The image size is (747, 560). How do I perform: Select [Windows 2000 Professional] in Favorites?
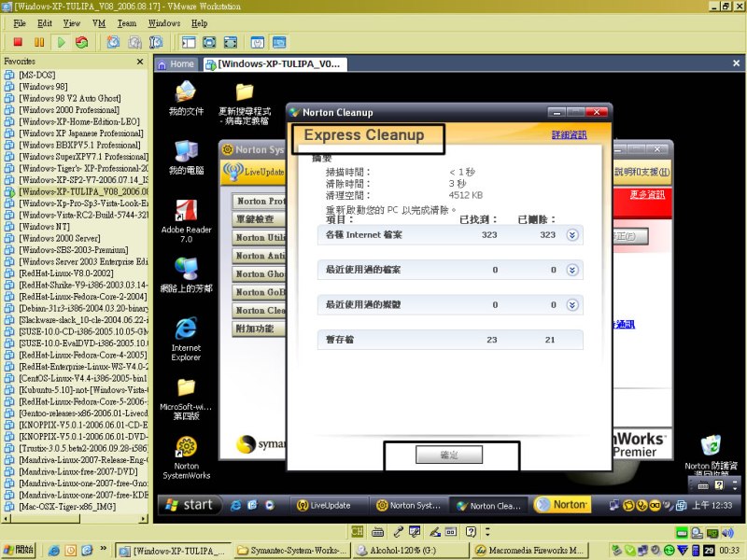click(x=69, y=110)
